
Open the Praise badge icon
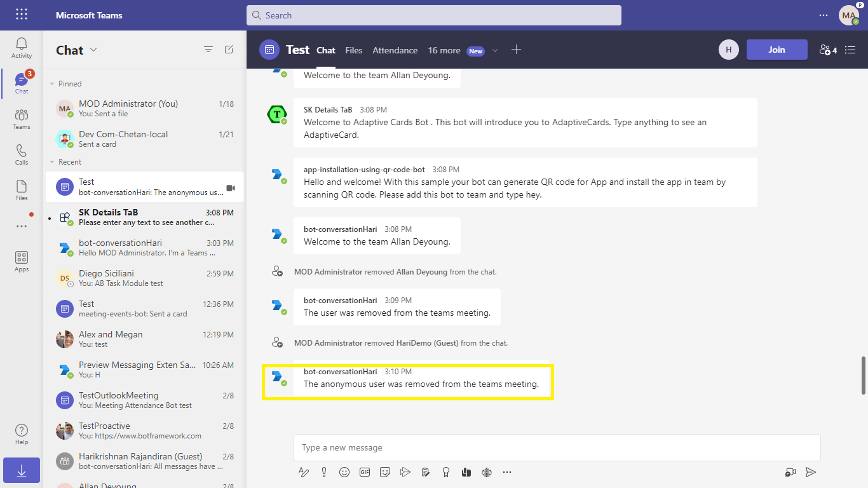tap(446, 472)
